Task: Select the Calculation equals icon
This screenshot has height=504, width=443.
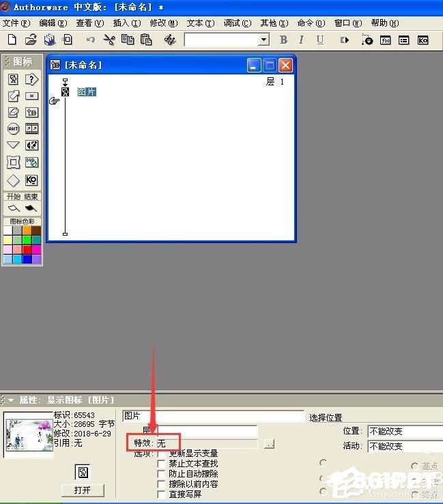Action: (31, 96)
